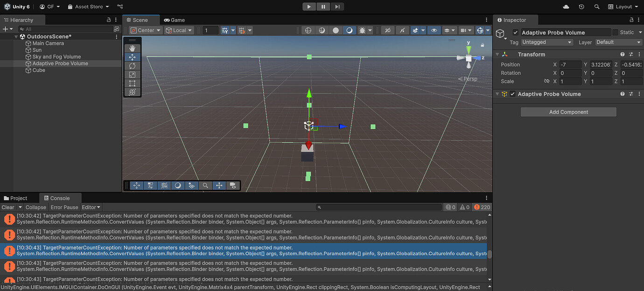
Task: Toggle scene visibility with the eye icon
Action: click(x=434, y=30)
